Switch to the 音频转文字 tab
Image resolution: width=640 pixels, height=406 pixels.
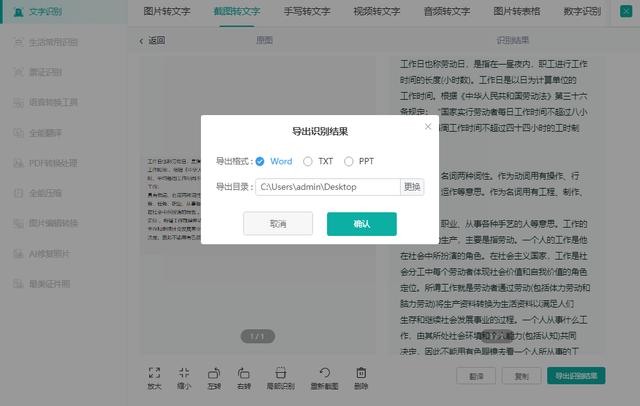tap(447, 11)
